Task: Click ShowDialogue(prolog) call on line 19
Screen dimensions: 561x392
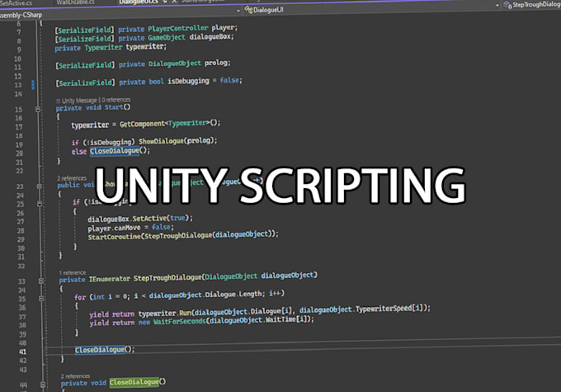Action: coord(178,140)
